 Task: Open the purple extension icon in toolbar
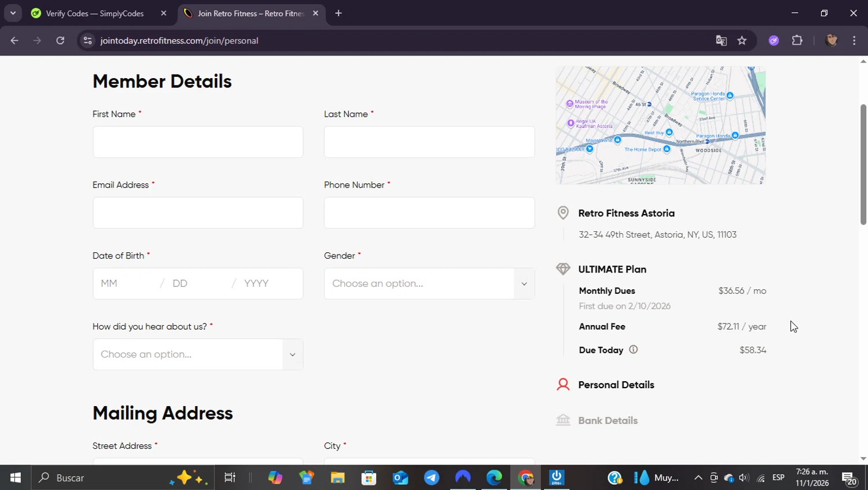(774, 40)
